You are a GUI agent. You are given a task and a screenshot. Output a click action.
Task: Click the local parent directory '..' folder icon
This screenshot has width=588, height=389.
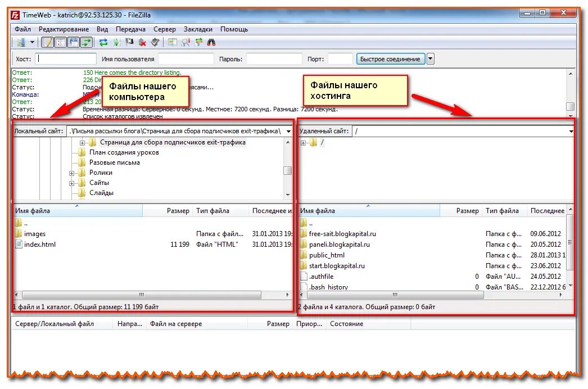19,223
